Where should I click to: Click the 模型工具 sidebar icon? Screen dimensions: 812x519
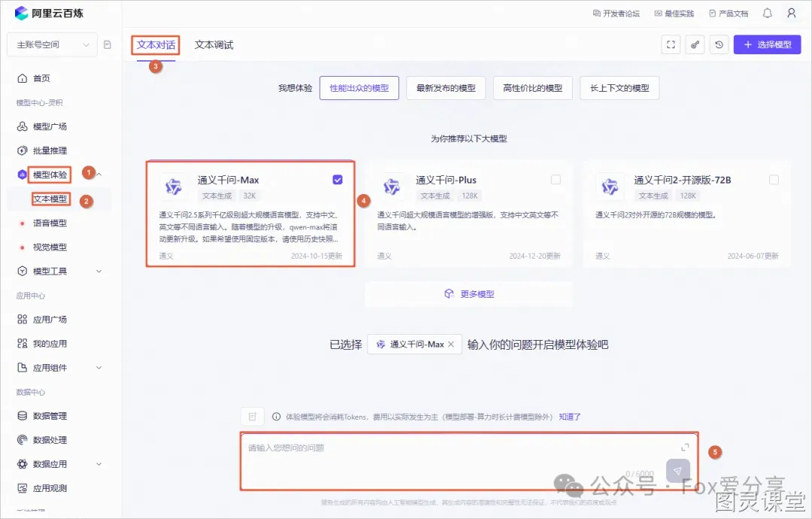point(23,271)
